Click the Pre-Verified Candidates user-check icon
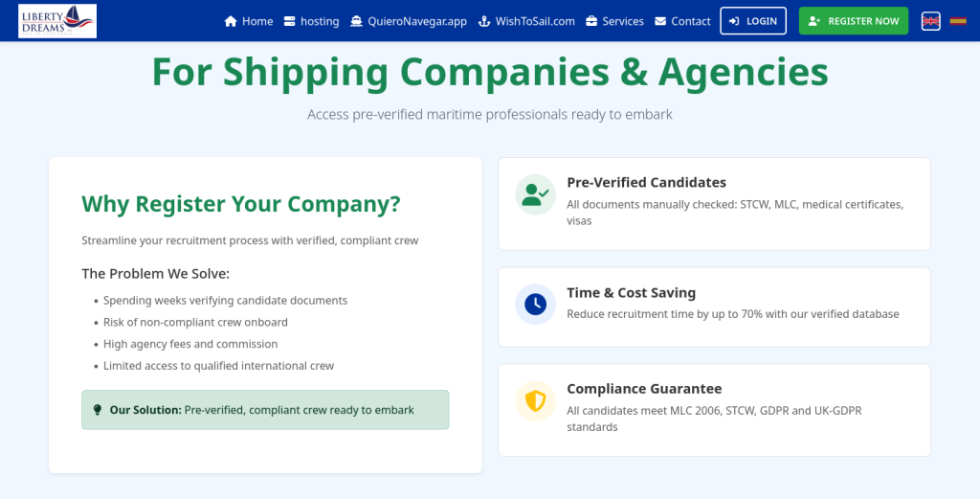The width and height of the screenshot is (980, 499). 535,194
